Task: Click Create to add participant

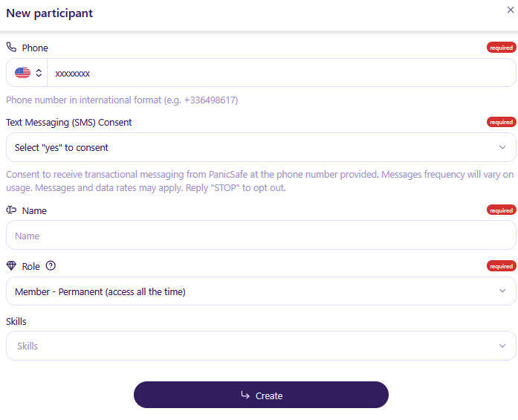Action: [x=261, y=395]
